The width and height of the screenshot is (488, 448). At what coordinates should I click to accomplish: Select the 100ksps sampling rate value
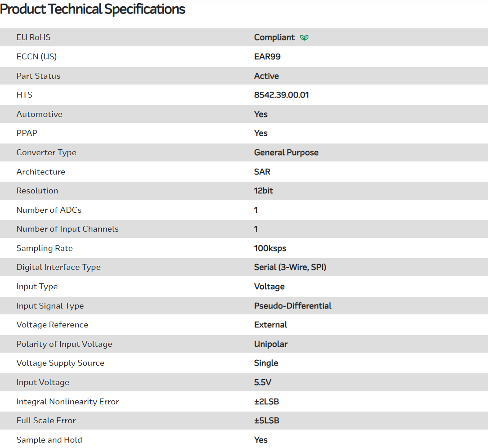click(x=270, y=248)
